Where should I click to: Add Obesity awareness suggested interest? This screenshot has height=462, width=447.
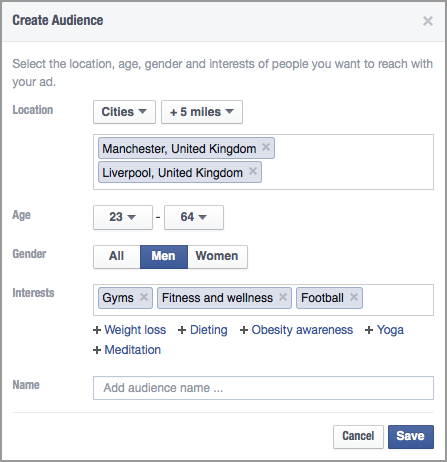coord(296,330)
